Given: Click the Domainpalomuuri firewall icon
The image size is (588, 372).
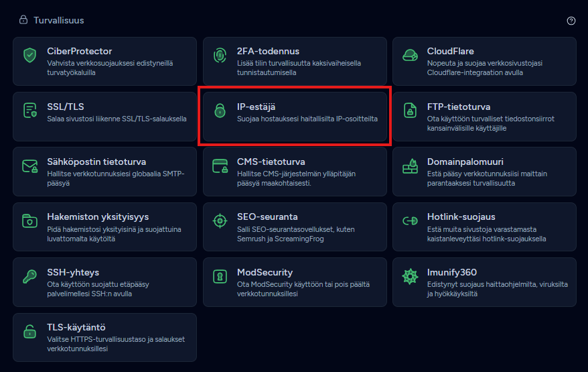Looking at the screenshot, I should (x=410, y=166).
